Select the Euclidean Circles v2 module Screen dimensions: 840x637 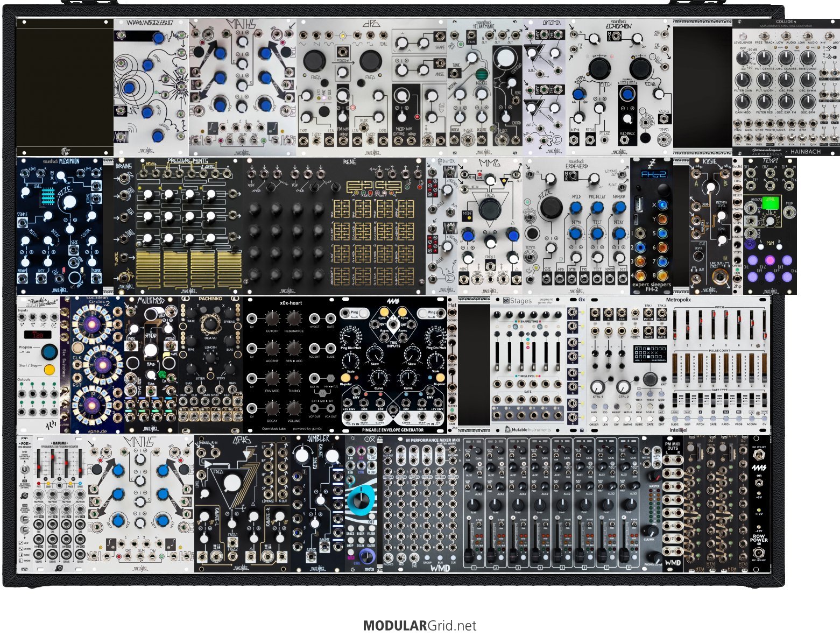point(97,364)
